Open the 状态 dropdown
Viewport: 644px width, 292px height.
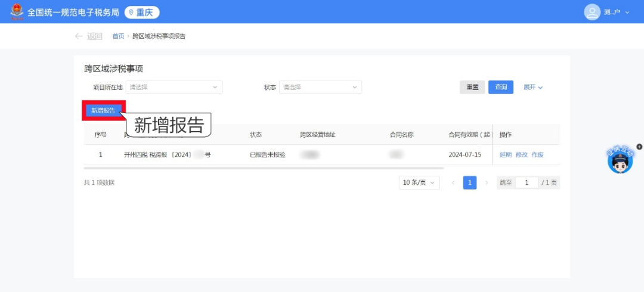320,87
